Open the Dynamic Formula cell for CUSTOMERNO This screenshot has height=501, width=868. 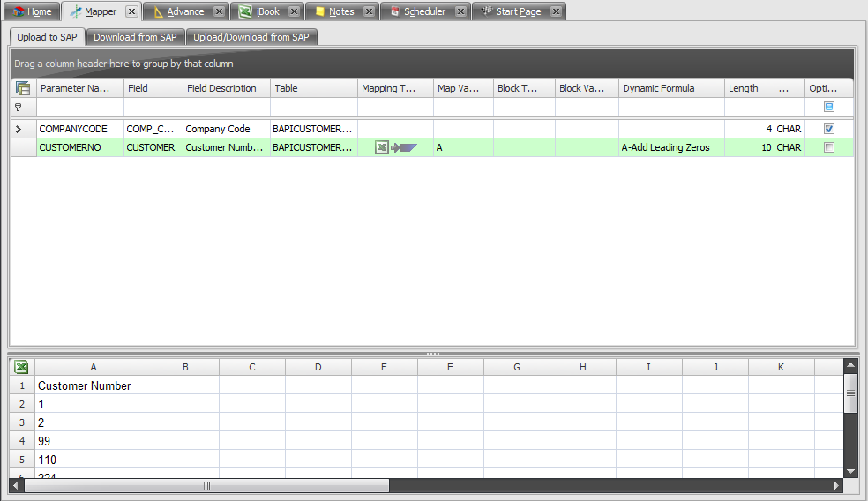[670, 148]
